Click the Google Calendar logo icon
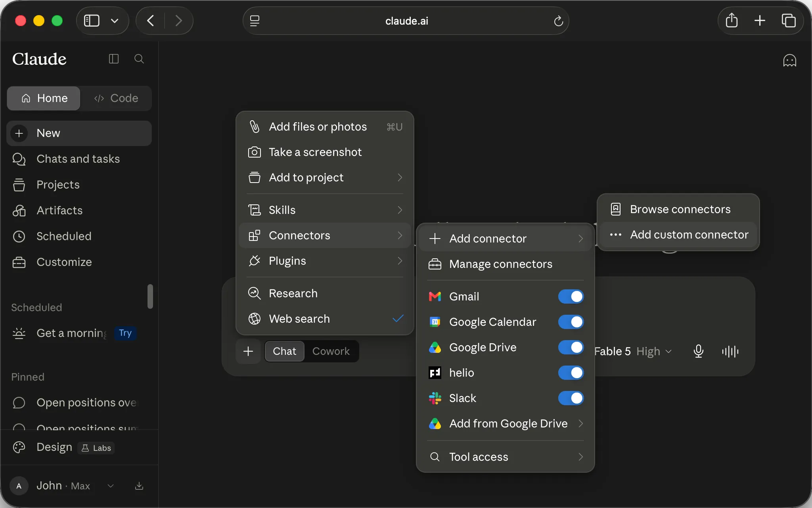Viewport: 812px width, 508px height. 435,322
